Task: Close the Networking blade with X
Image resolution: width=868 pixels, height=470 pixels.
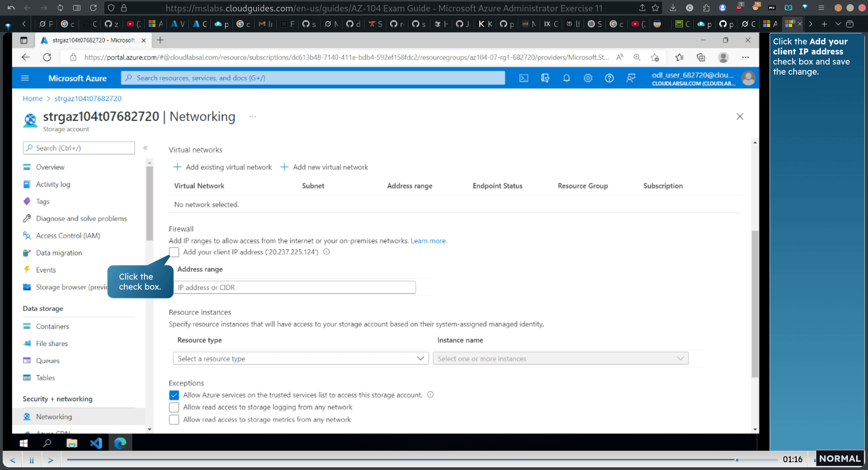Action: (740, 117)
